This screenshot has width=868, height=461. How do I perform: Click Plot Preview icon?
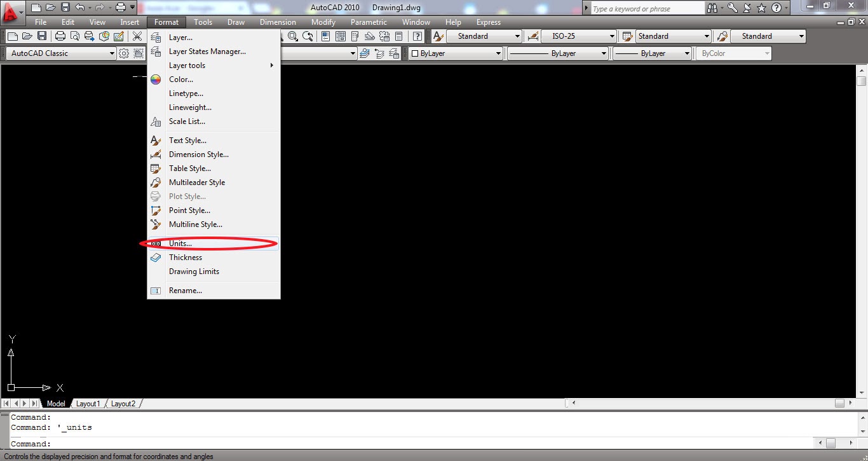pos(75,36)
